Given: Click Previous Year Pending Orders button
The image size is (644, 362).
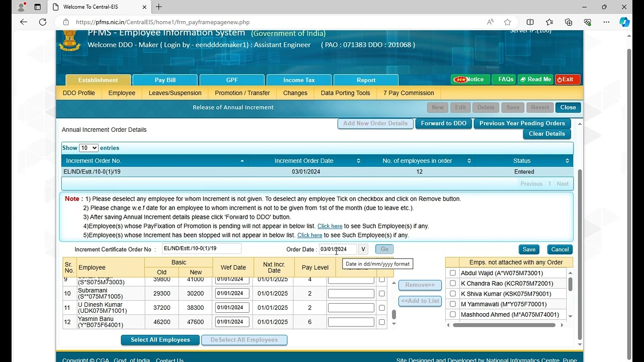Looking at the screenshot, I should (522, 123).
